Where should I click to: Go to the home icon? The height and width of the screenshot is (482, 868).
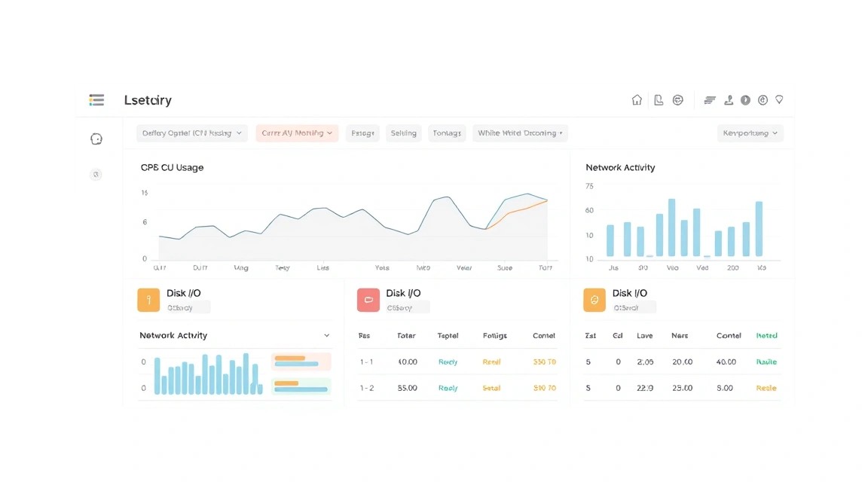(x=637, y=99)
